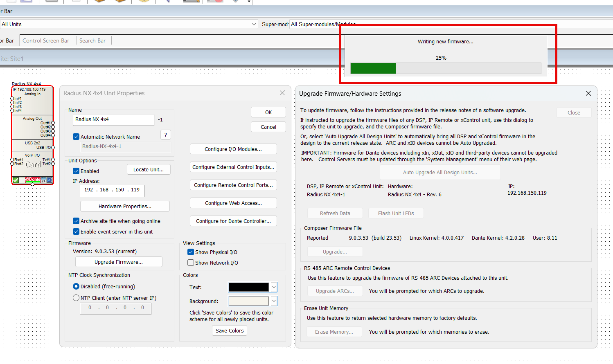Switch to the Search Bar tab
The image size is (613, 364).
92,40
